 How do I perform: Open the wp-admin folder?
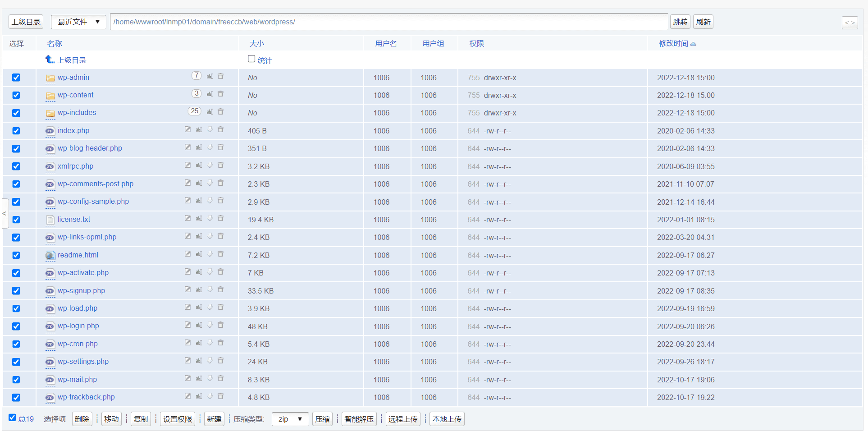tap(73, 77)
